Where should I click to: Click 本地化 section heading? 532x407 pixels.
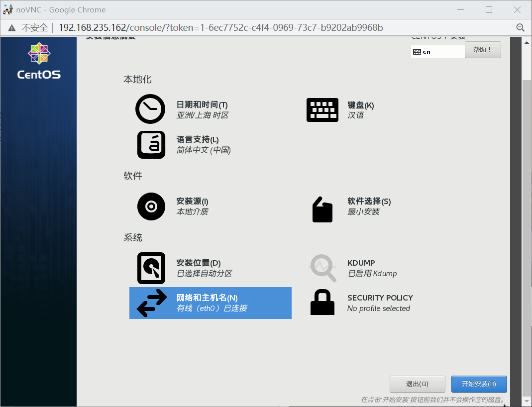click(x=137, y=80)
